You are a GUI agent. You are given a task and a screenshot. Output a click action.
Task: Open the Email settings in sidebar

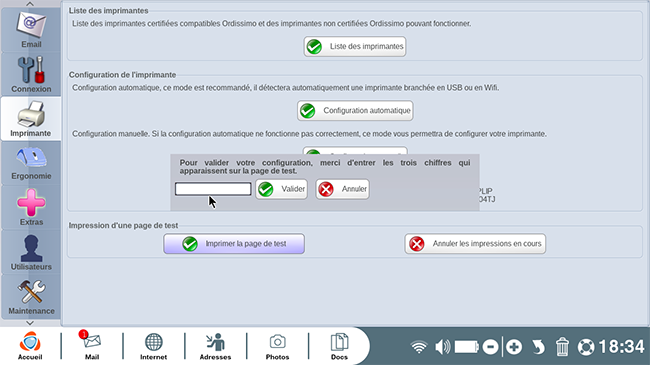tap(31, 30)
